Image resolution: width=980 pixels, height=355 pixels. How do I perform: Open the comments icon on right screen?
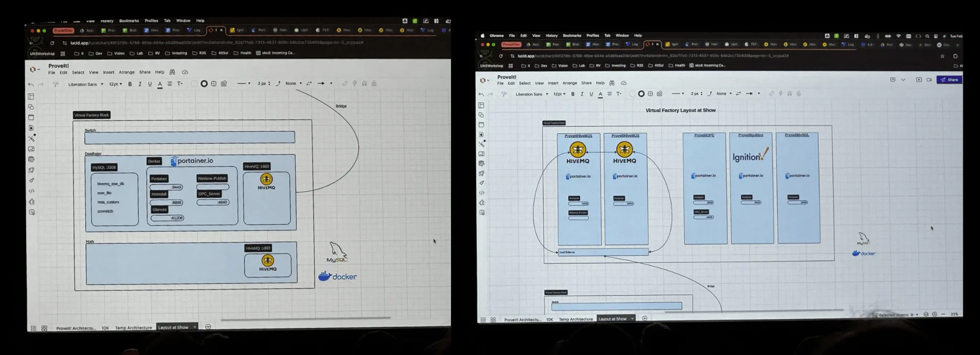coord(893,80)
